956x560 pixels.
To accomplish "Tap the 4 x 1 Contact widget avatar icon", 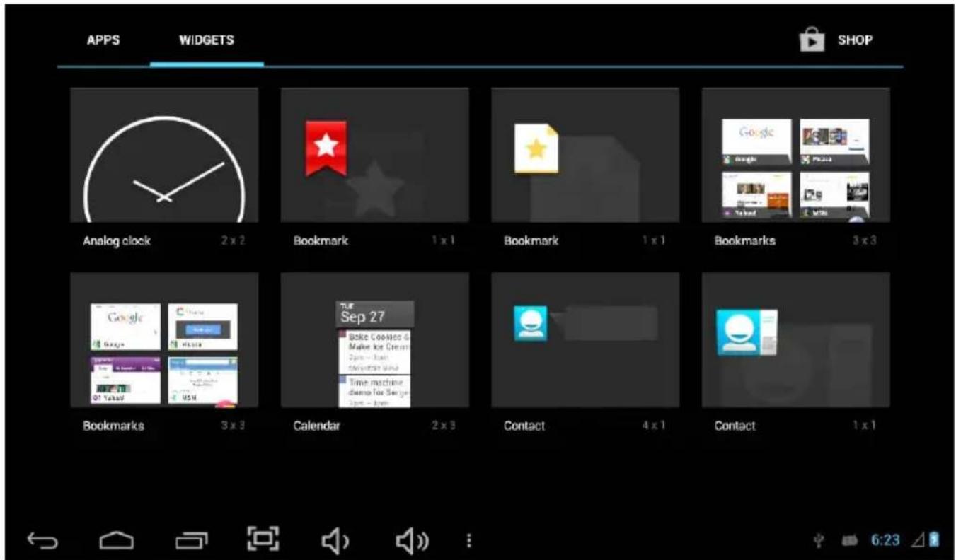I will pos(530,323).
